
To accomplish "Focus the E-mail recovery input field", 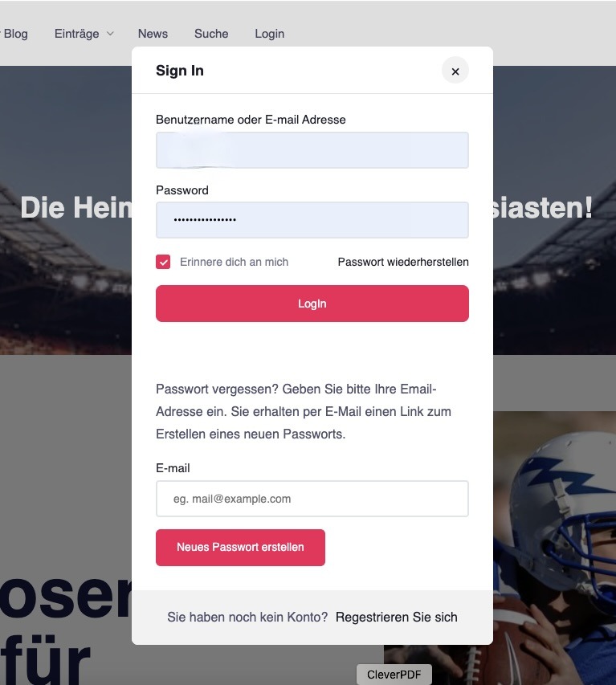I will pyautogui.click(x=312, y=499).
